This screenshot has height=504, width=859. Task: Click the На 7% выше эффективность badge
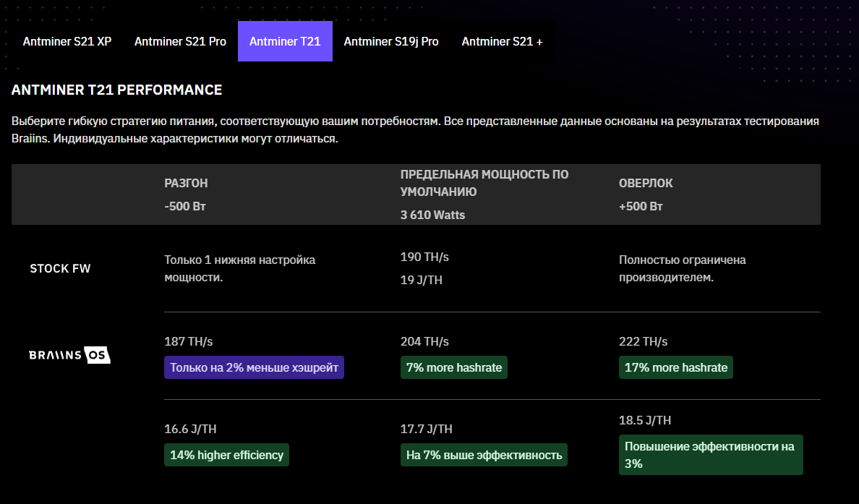coord(484,455)
